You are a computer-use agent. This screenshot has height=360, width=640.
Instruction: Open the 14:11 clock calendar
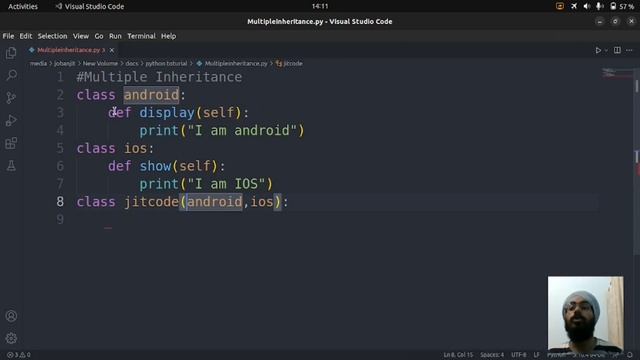pos(320,6)
